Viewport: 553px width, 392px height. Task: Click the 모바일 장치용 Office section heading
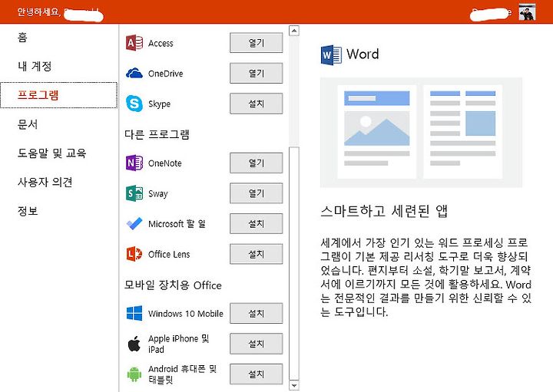173,285
